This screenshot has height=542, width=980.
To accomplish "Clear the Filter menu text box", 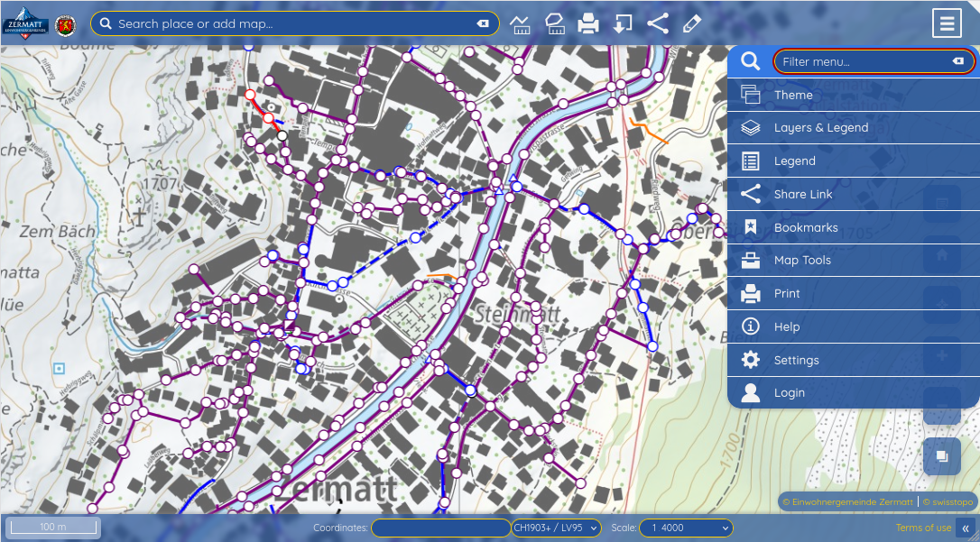I will coord(958,61).
